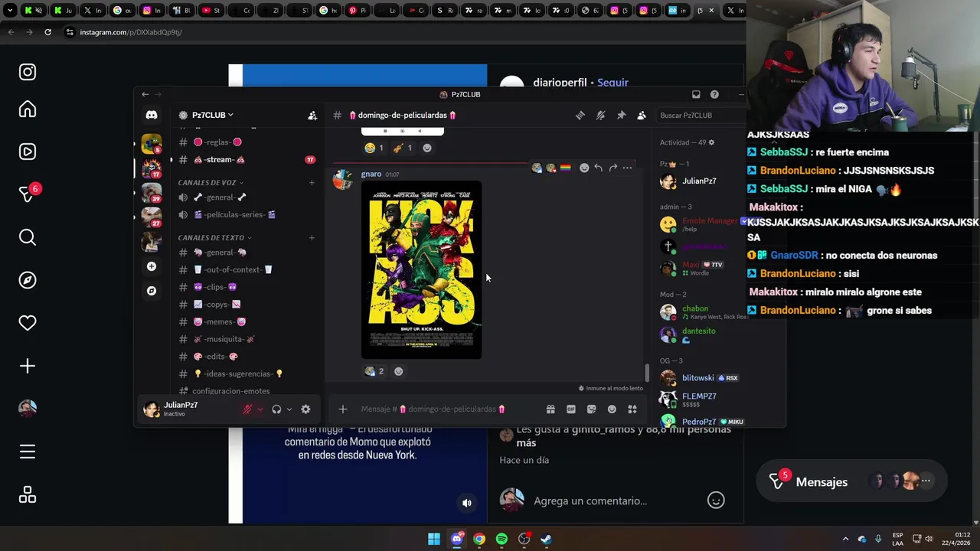The height and width of the screenshot is (551, 980).
Task: Toggle the reaction with count 2 under poster
Action: pyautogui.click(x=374, y=371)
